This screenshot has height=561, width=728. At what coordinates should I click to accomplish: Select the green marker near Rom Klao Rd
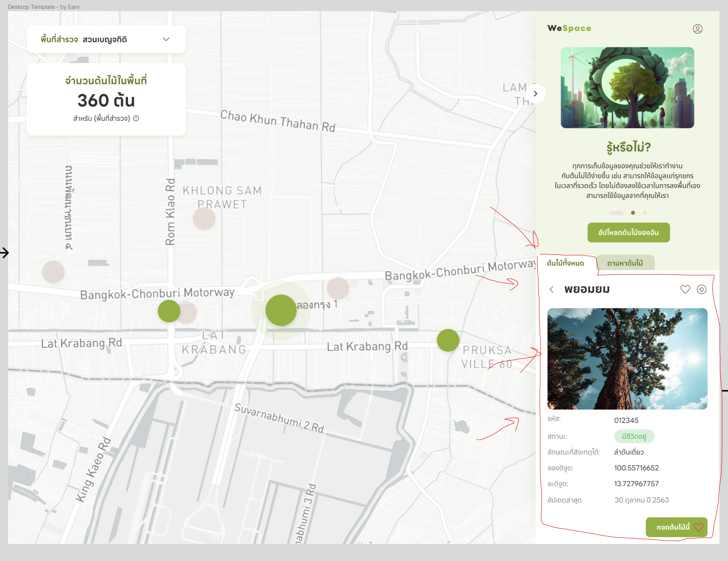click(169, 310)
